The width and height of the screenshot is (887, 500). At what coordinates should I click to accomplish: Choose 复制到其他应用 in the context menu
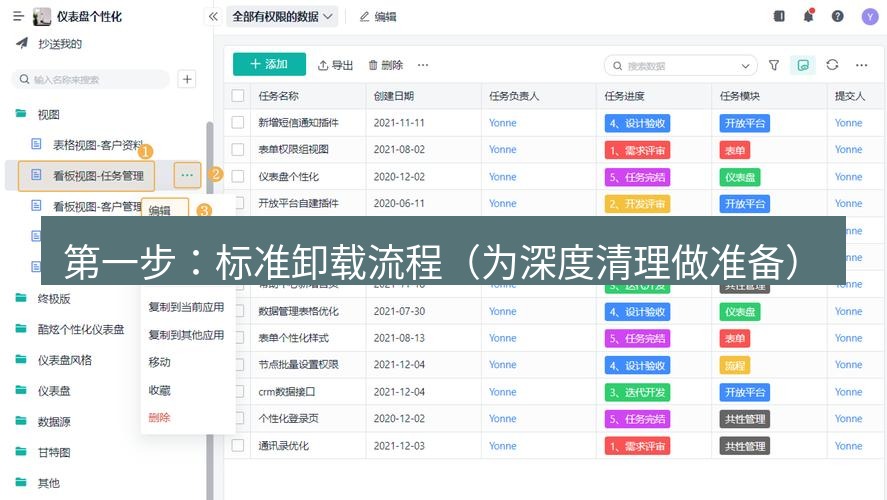point(186,335)
